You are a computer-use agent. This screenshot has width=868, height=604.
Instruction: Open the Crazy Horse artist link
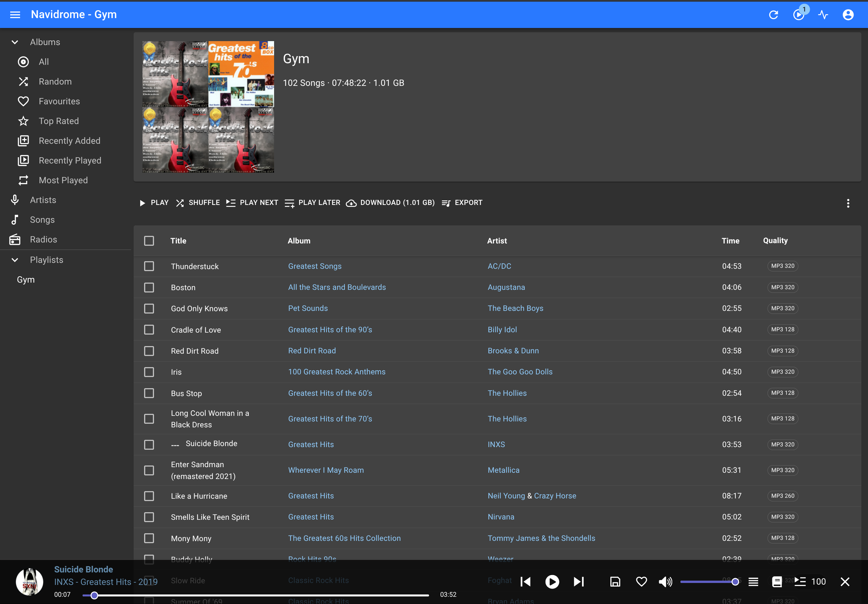(555, 496)
